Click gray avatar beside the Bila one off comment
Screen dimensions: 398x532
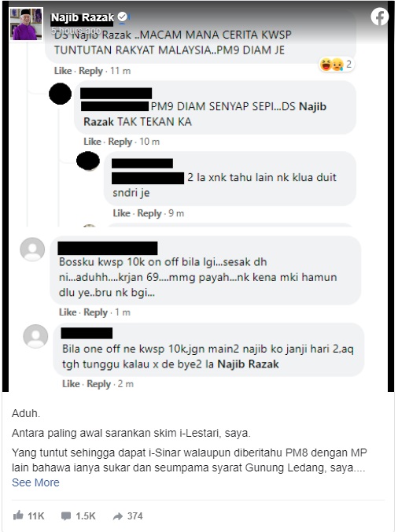(35, 336)
